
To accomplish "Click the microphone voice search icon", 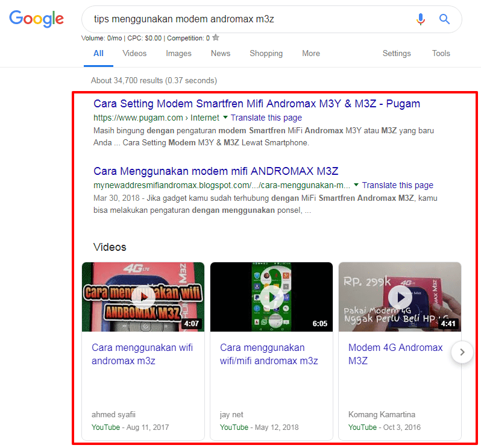I will coord(421,19).
